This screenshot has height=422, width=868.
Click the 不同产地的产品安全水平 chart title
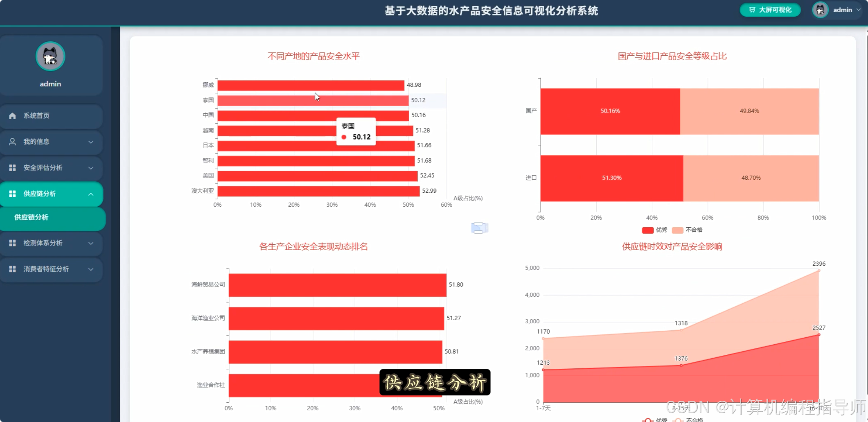[x=313, y=56]
